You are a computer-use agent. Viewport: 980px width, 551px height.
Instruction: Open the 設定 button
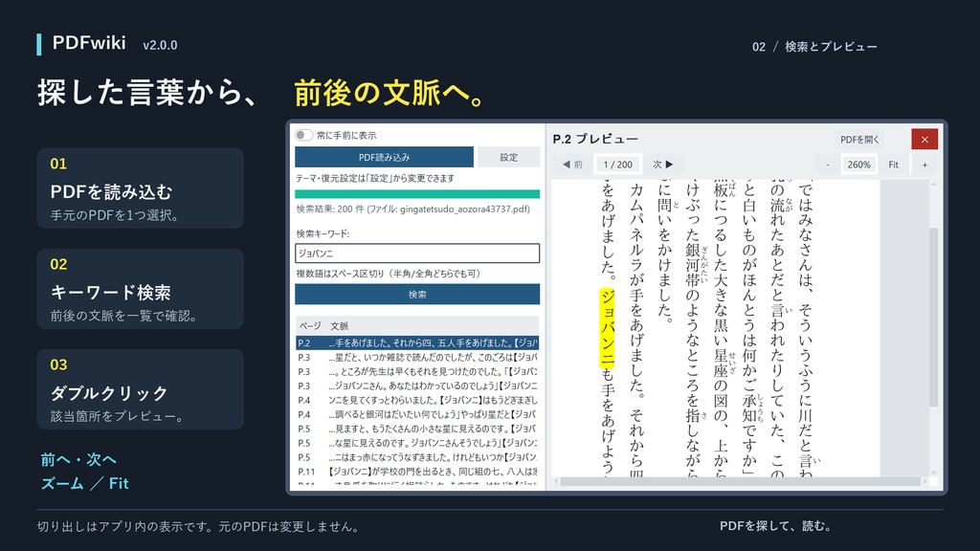point(509,157)
